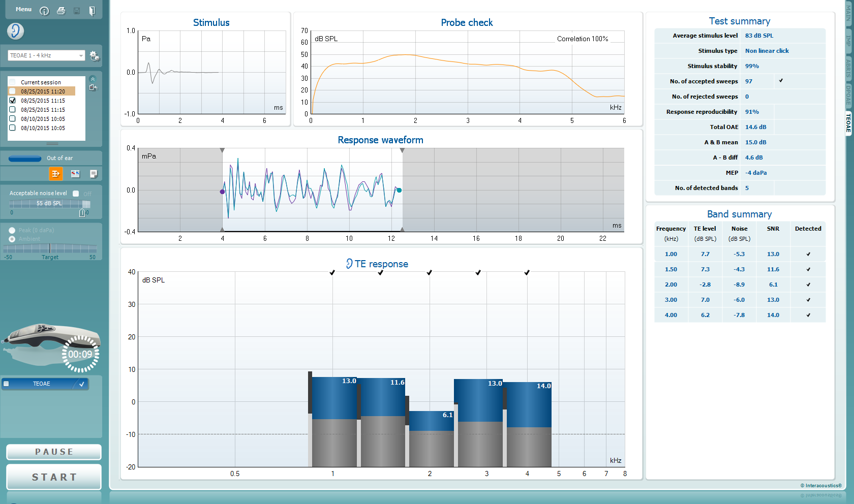Image resolution: width=854 pixels, height=504 pixels.
Task: Open the Menu
Action: pos(23,9)
